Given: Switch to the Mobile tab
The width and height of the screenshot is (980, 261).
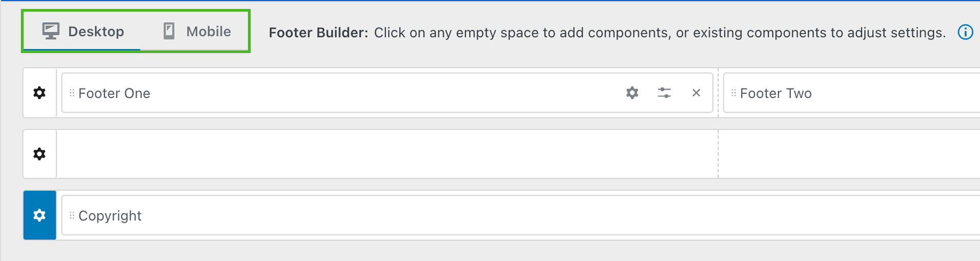Looking at the screenshot, I should (x=208, y=32).
